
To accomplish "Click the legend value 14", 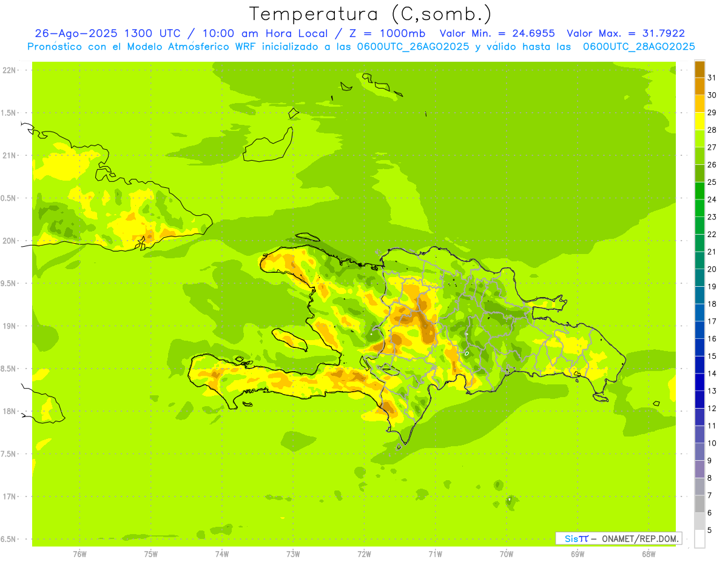I will pos(712,373).
